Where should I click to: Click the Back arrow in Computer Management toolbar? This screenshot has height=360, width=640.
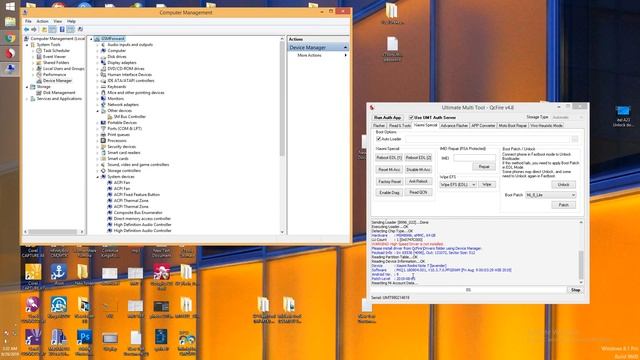[27, 29]
